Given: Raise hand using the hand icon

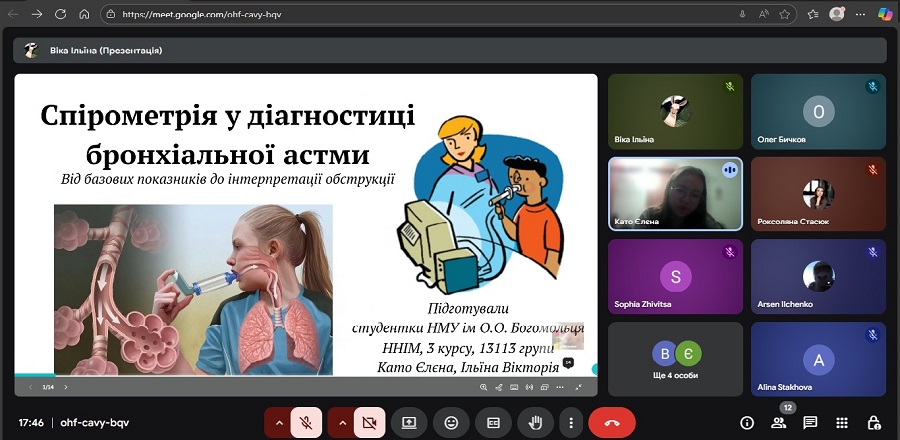Looking at the screenshot, I should tap(535, 423).
